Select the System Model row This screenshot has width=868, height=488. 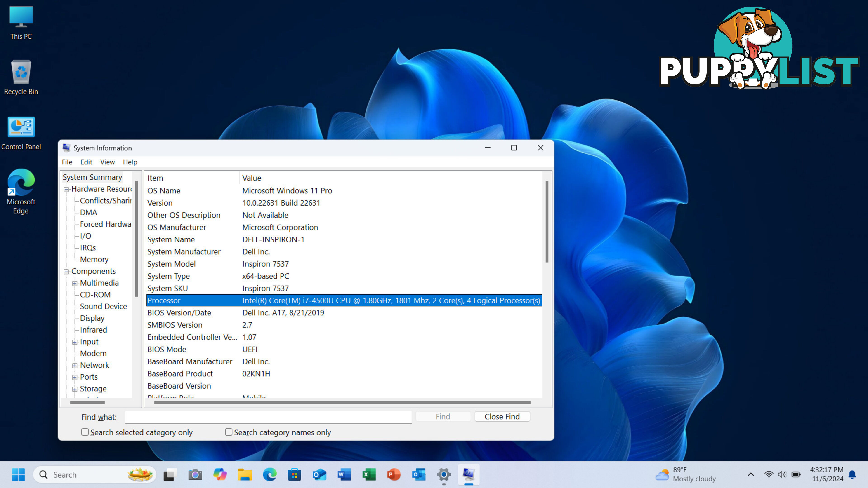(x=344, y=264)
